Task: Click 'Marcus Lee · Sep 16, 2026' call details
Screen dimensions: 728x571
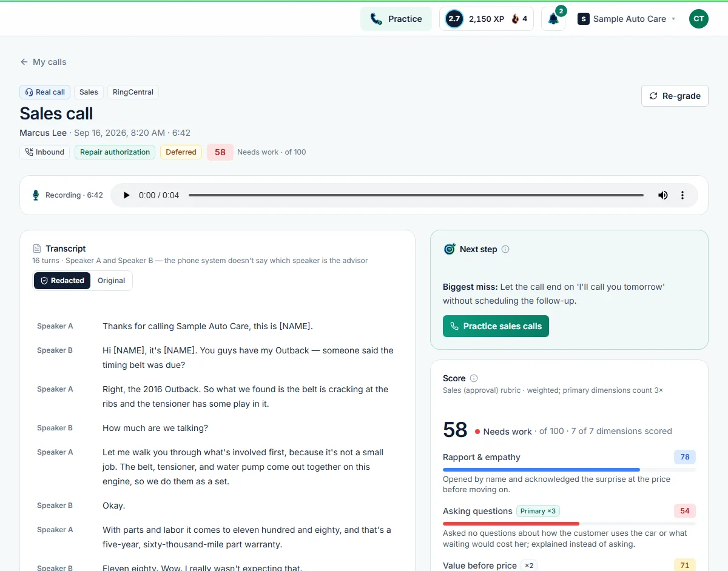Action: click(105, 133)
